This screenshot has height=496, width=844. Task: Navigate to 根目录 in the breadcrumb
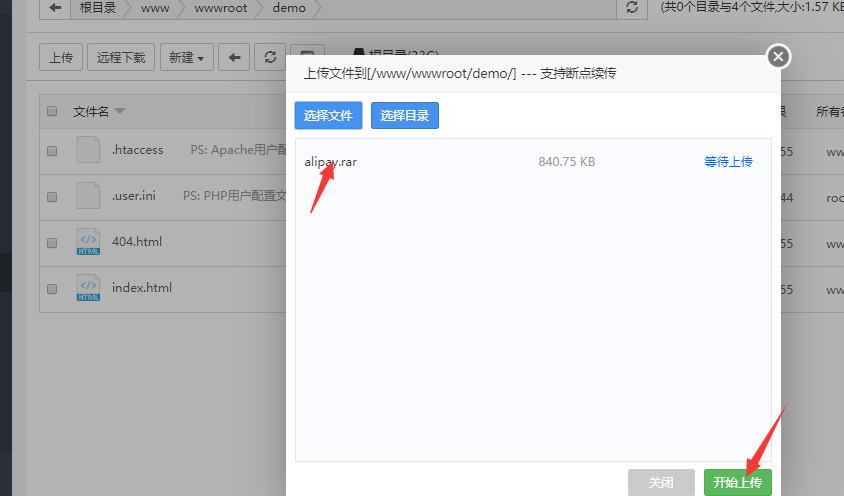click(x=96, y=8)
